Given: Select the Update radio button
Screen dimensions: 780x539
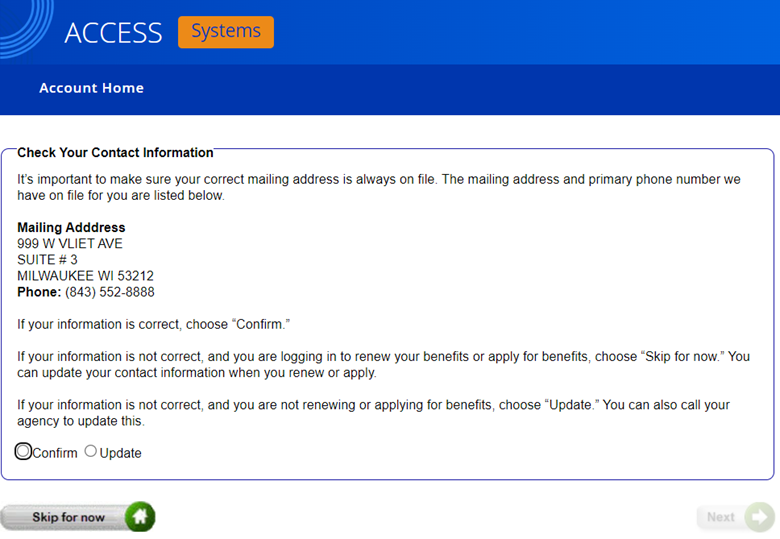Looking at the screenshot, I should pyautogui.click(x=91, y=452).
